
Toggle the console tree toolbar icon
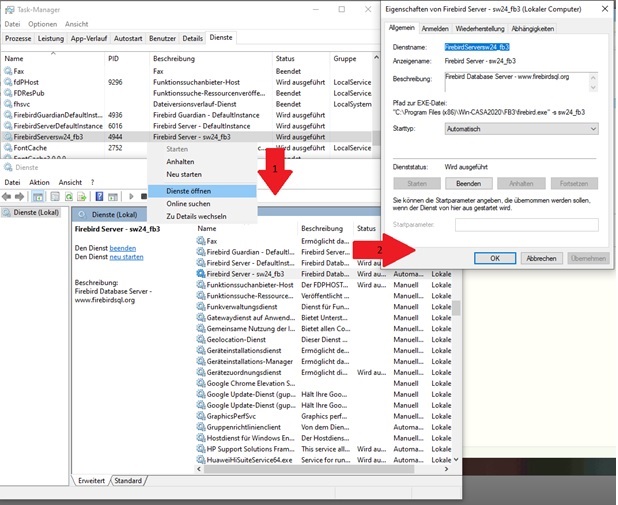pyautogui.click(x=38, y=196)
